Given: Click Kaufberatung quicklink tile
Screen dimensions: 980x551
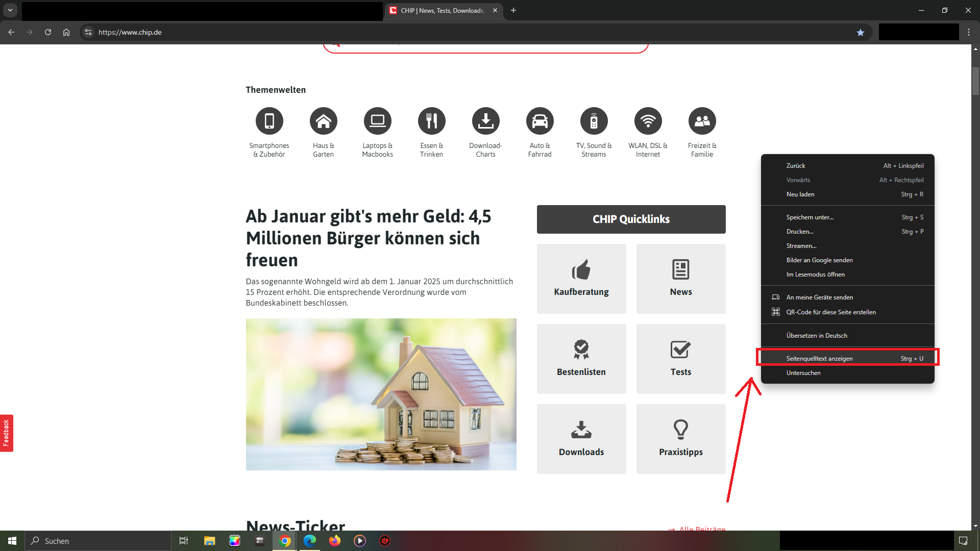Looking at the screenshot, I should [581, 279].
